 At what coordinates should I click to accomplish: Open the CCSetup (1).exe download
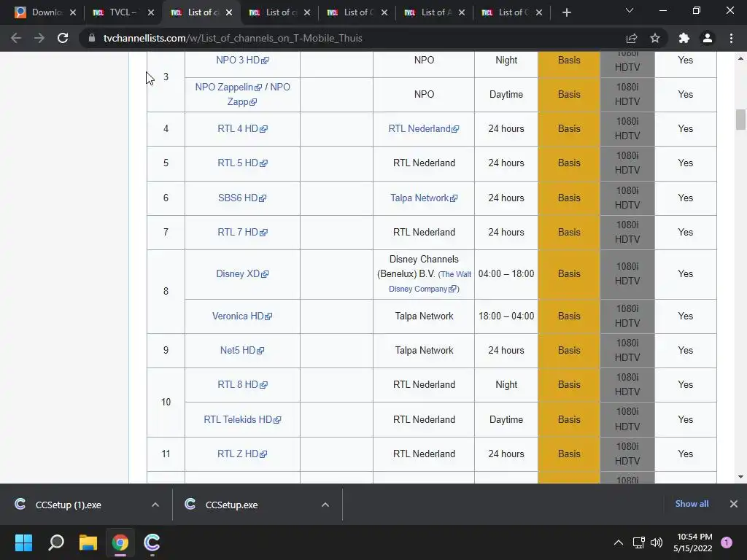tap(68, 505)
